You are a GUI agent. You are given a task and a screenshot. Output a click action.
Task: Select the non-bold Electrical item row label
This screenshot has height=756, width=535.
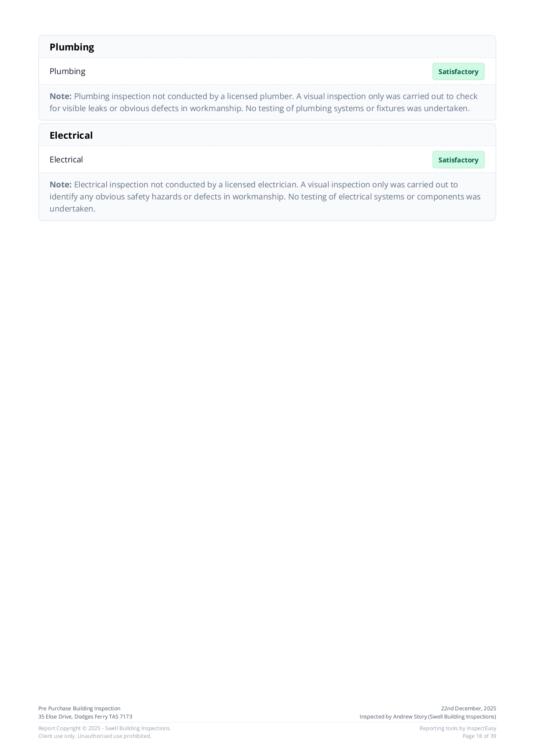pyautogui.click(x=66, y=159)
